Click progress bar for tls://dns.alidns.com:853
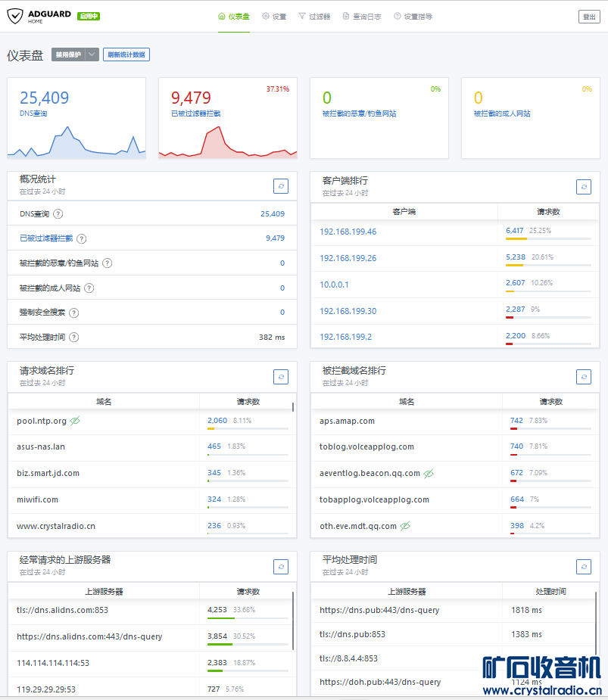Image resolution: width=608 pixels, height=700 pixels. point(248,618)
